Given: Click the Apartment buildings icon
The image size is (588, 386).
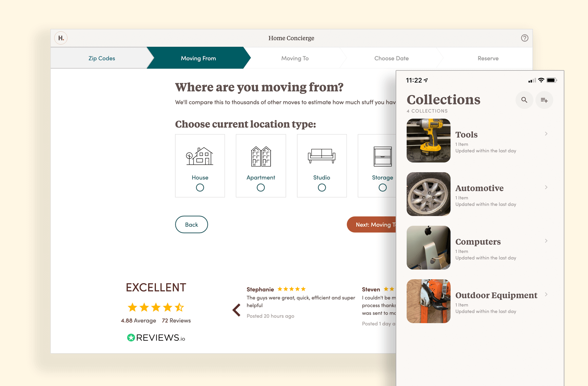Looking at the screenshot, I should tap(261, 156).
